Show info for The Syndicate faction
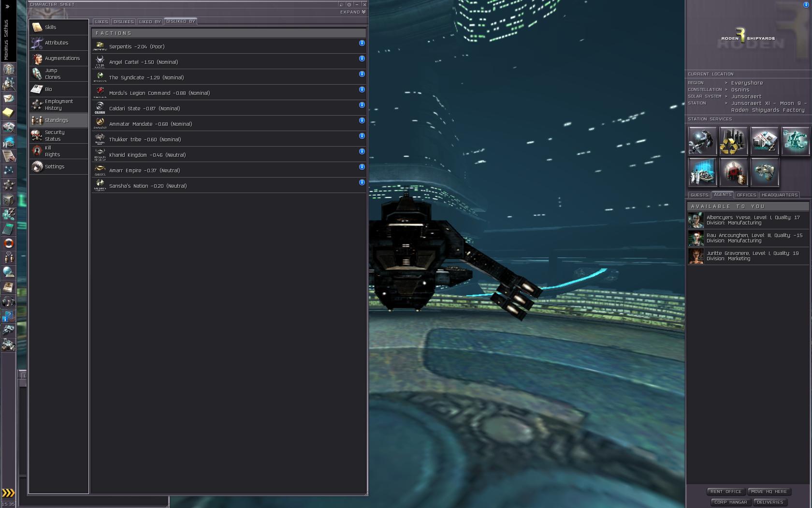The width and height of the screenshot is (812, 508). (x=362, y=74)
